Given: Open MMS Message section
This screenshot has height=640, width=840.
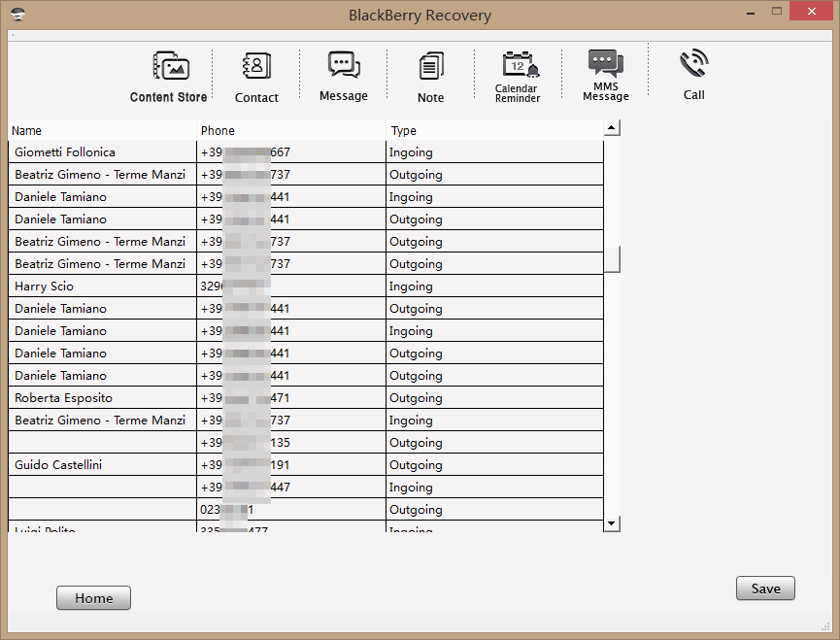Looking at the screenshot, I should 606,76.
